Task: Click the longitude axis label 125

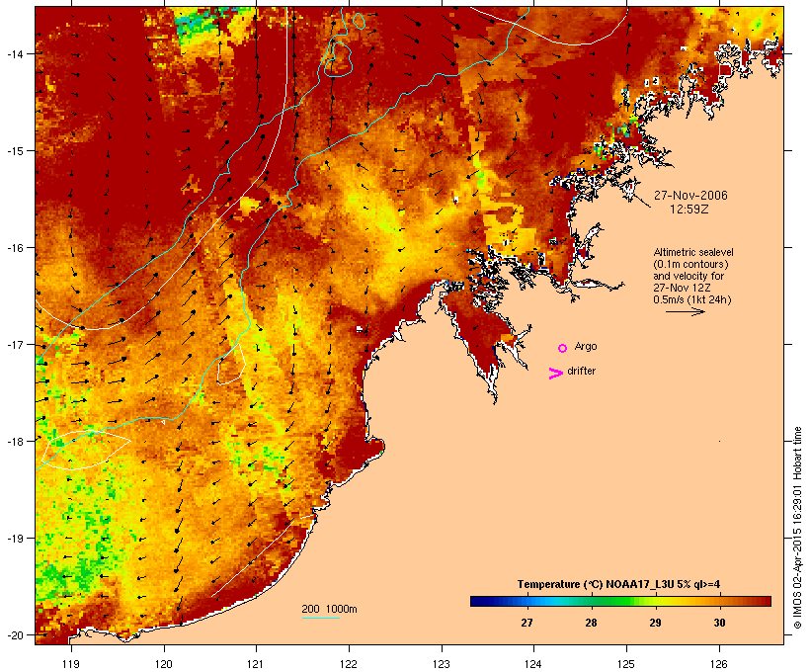Action: (626, 664)
